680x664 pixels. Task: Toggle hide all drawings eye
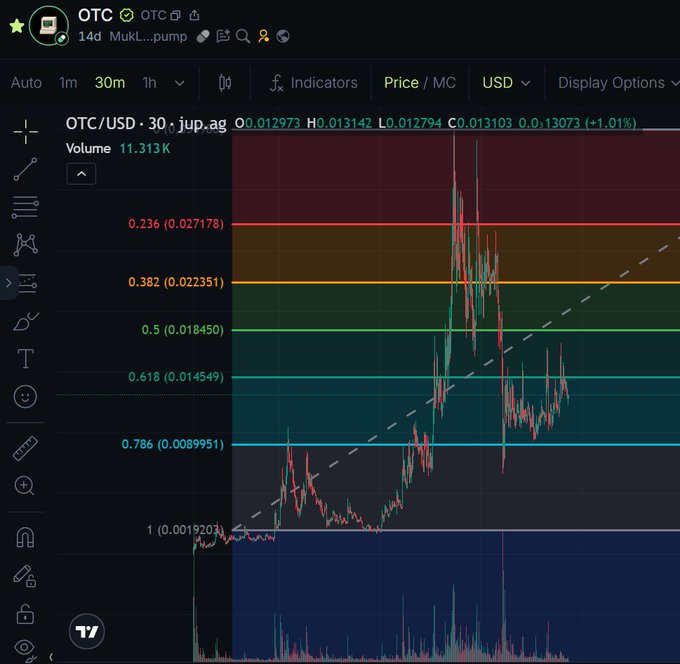coord(25,649)
